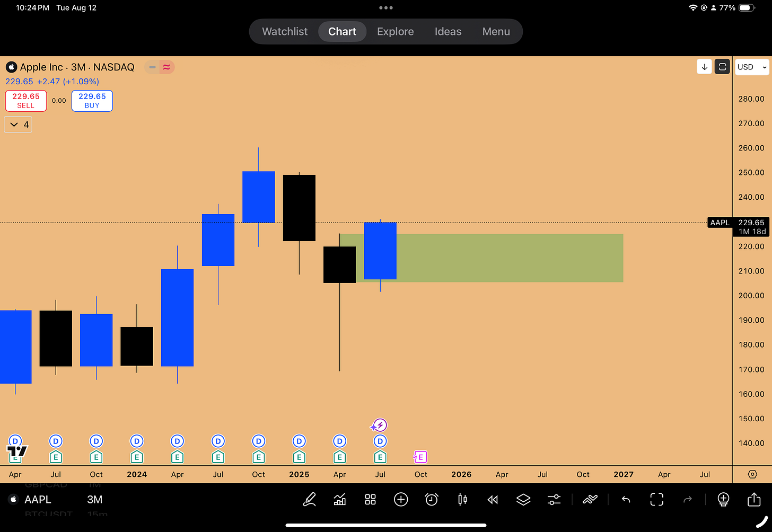Tap the 229.65 +2.47 (+1.09%) price change text
The height and width of the screenshot is (532, 772).
point(52,82)
